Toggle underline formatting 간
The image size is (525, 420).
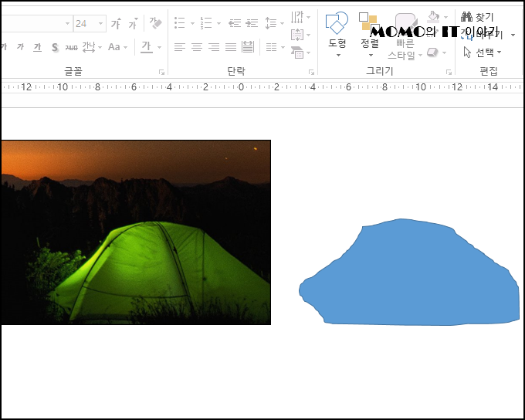click(x=37, y=47)
